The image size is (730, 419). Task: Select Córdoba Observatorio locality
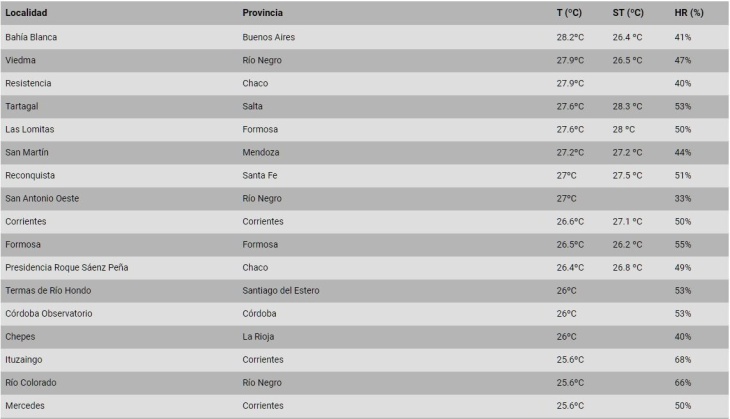(49, 314)
